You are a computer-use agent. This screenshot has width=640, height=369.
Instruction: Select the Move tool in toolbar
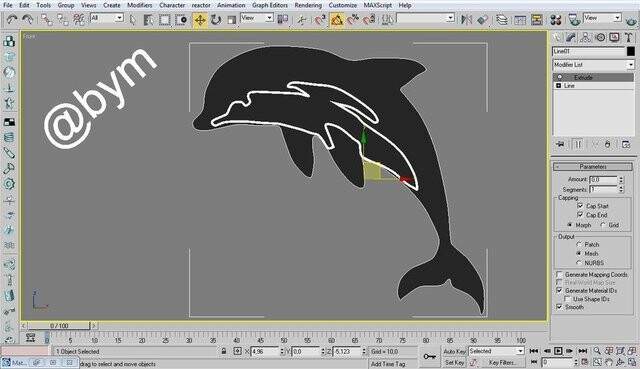pos(200,20)
